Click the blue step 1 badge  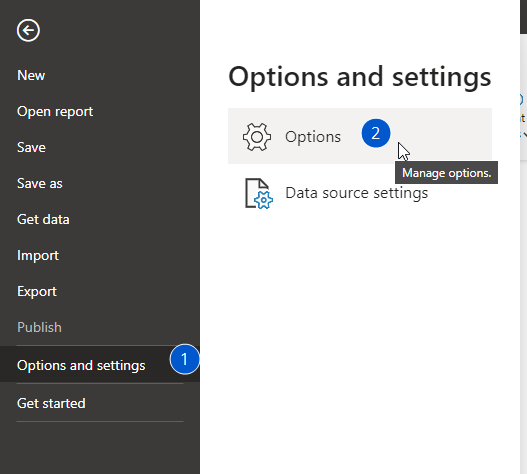185,359
